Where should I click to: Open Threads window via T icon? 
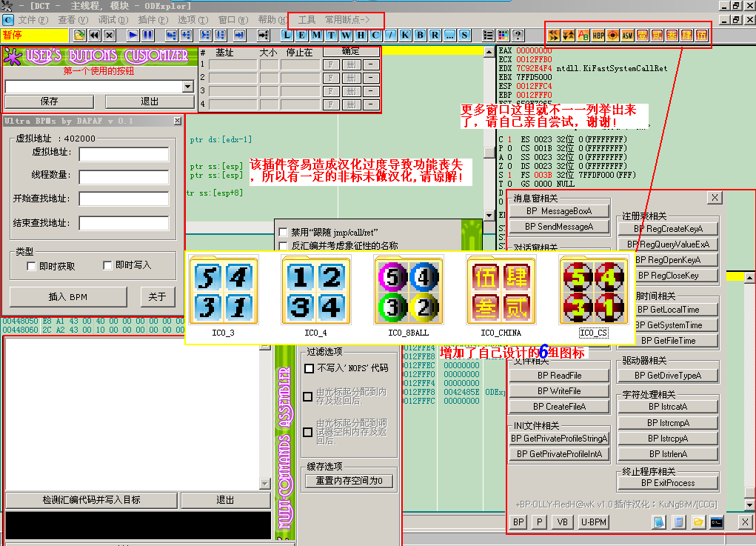point(331,36)
